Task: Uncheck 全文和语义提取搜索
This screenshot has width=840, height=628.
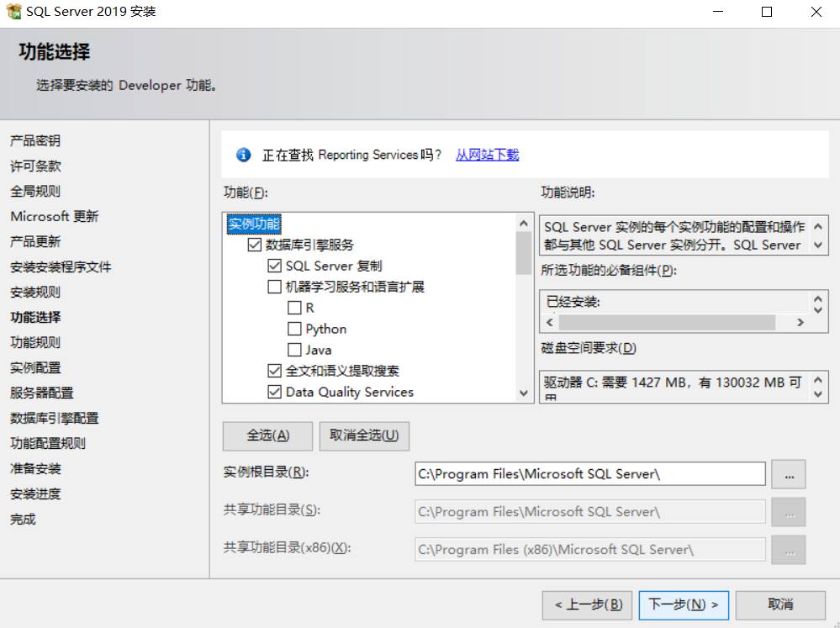Action: tap(274, 370)
